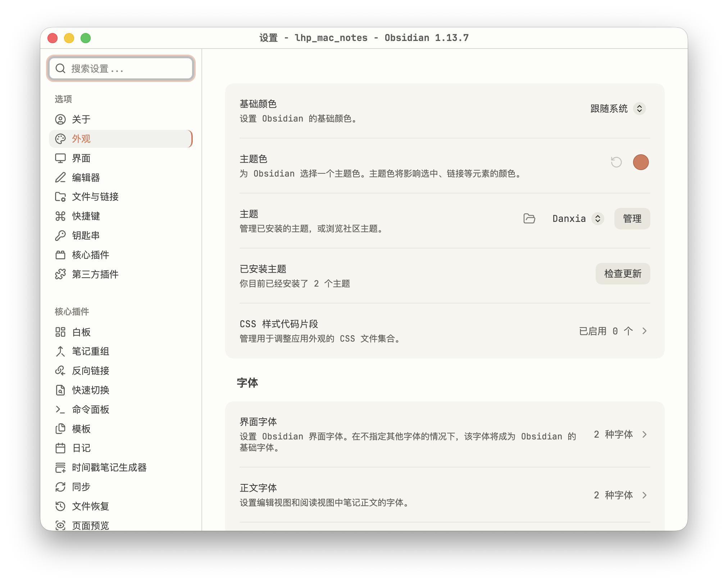Focus the 搜索设置 search field
Viewport: 728px width, 584px height.
[x=121, y=68]
